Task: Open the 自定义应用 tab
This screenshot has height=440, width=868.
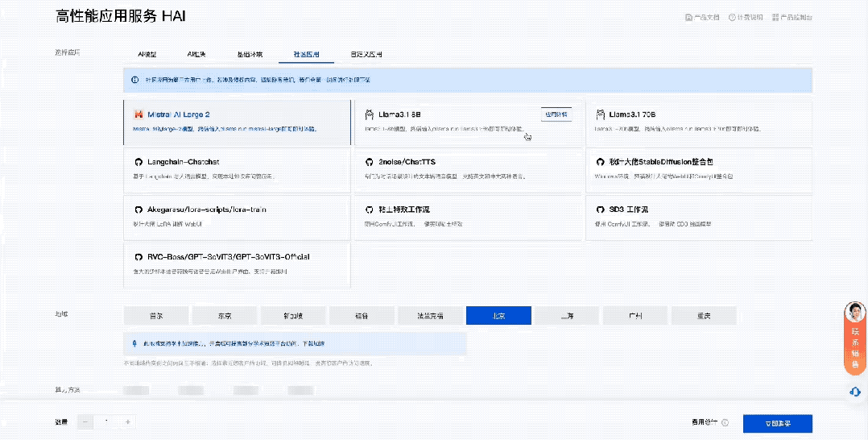Action: tap(366, 55)
